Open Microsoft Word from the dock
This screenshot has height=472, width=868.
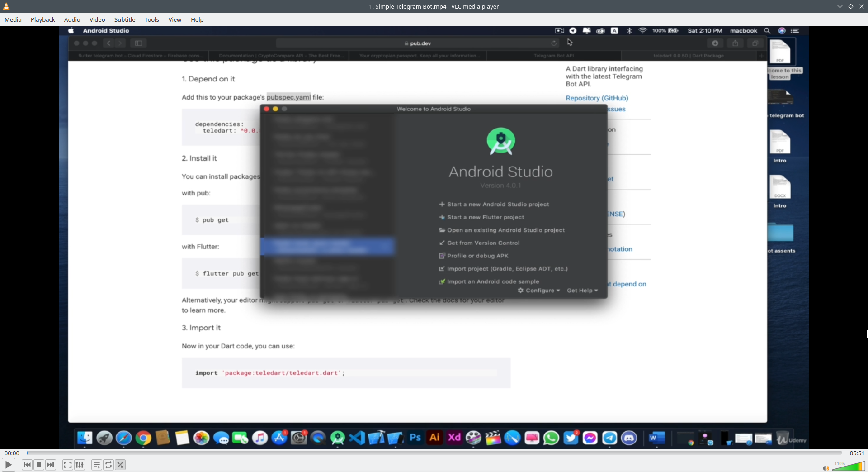(656, 438)
